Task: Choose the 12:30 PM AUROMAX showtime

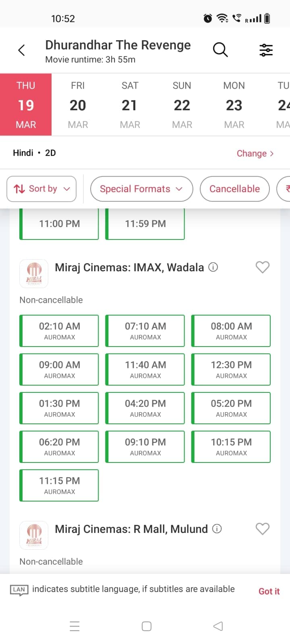Action: click(231, 369)
